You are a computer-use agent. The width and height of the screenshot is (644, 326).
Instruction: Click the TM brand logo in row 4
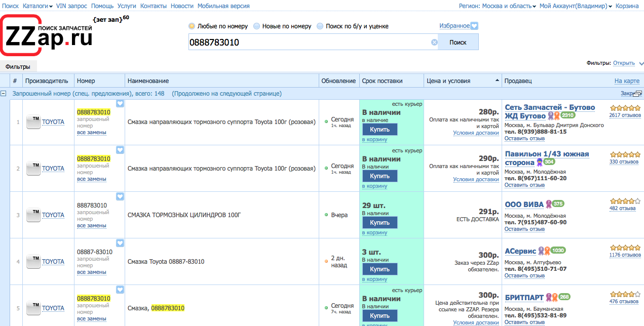coord(33,262)
